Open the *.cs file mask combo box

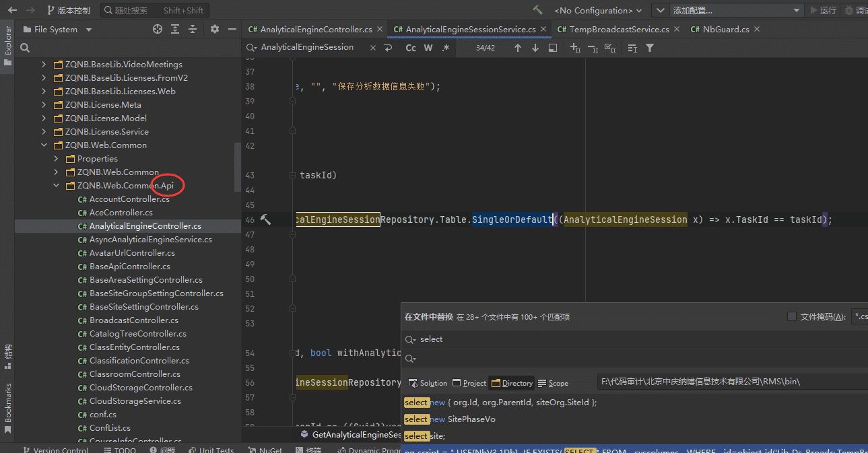tap(860, 316)
